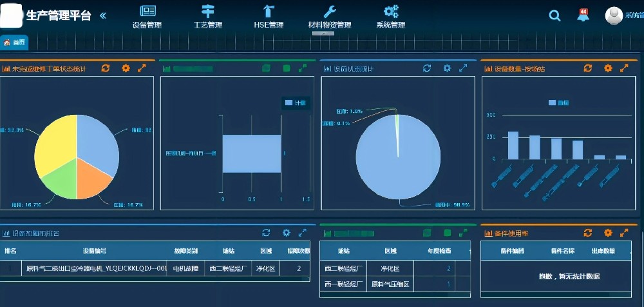Click the search magnifier icon
The image size is (644, 307).
[554, 16]
